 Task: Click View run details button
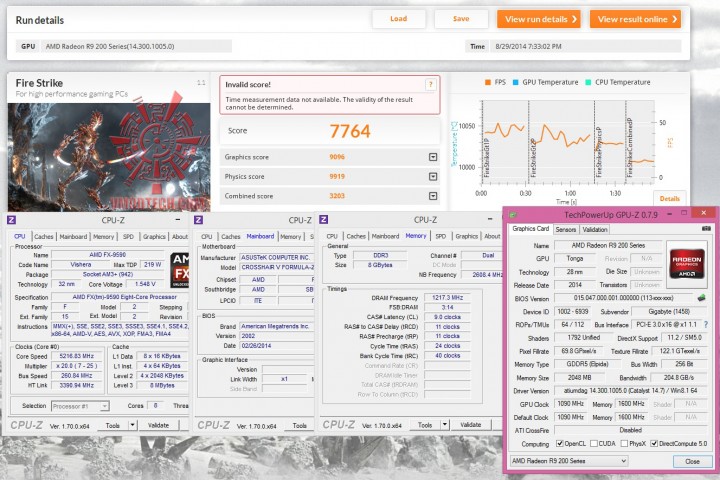(539, 19)
